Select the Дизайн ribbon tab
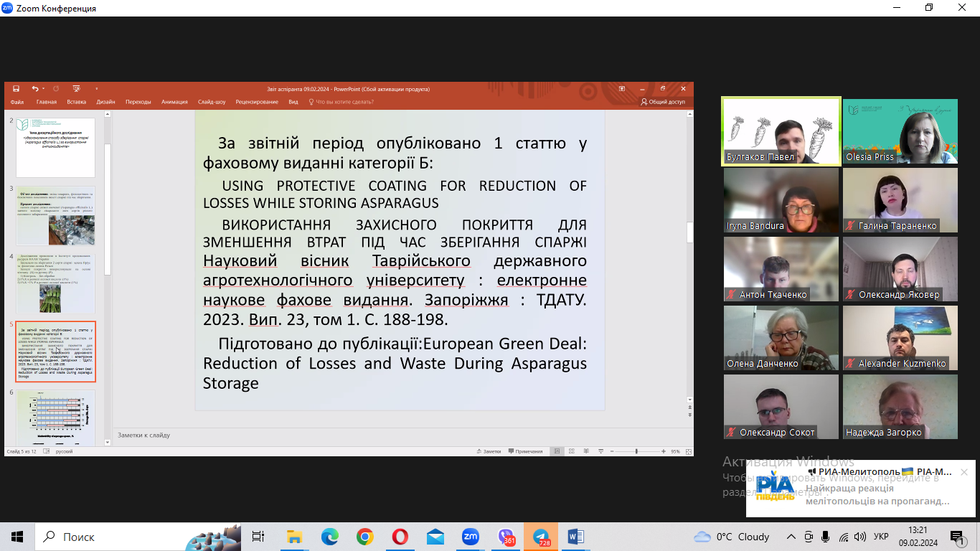Screen dimensions: 980x551 [105, 102]
